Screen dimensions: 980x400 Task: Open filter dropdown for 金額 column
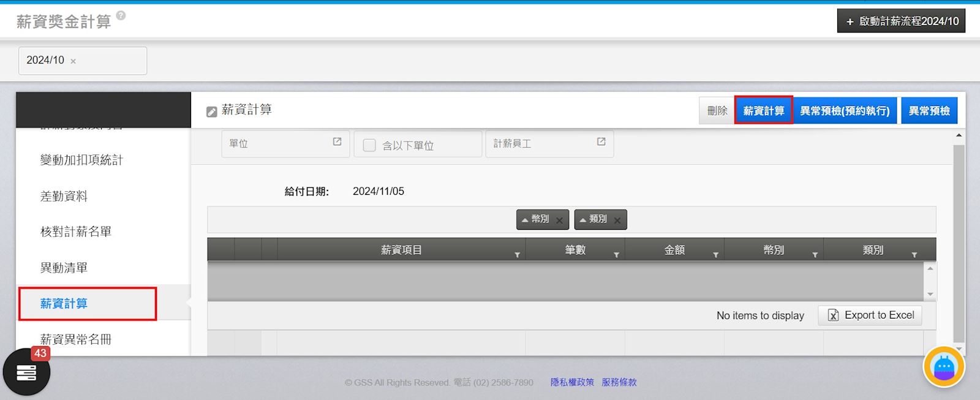click(x=715, y=255)
